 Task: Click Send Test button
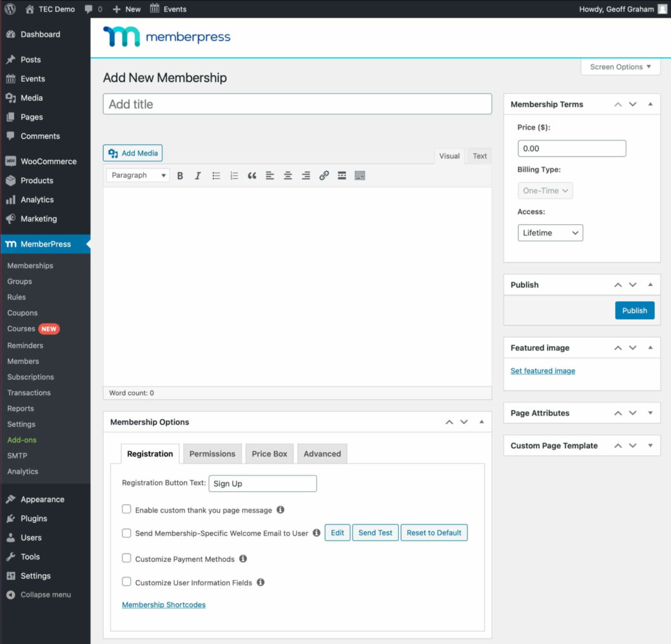[375, 533]
